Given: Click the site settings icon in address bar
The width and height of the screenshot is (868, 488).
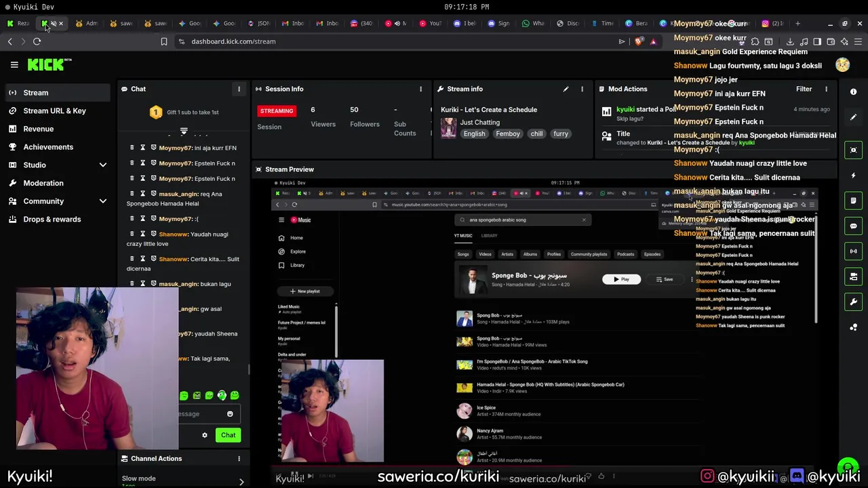Looking at the screenshot, I should tap(181, 41).
